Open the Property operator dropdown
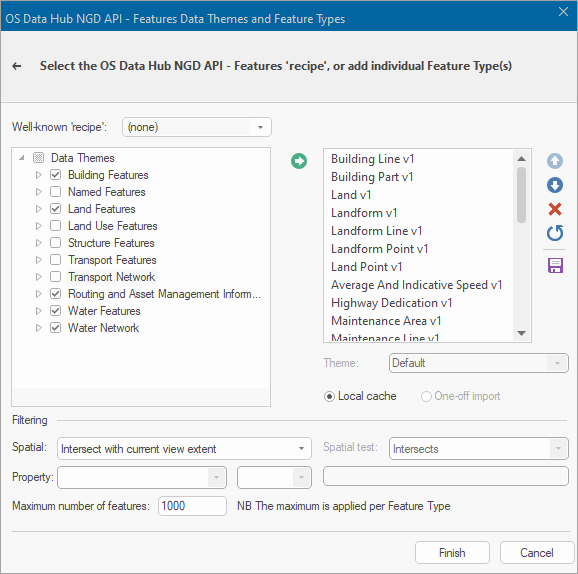This screenshot has height=574, width=578. click(x=301, y=477)
